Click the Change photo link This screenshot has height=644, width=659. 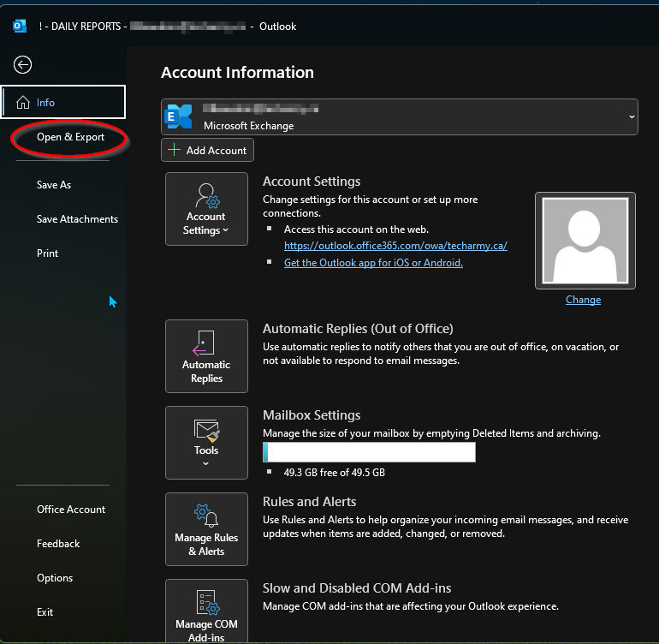point(583,300)
